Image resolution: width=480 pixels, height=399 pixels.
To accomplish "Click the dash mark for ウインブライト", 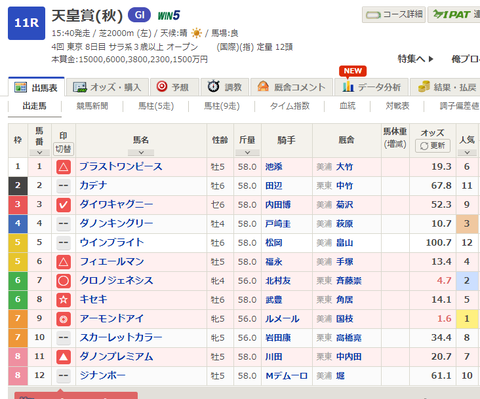I will point(63,243).
